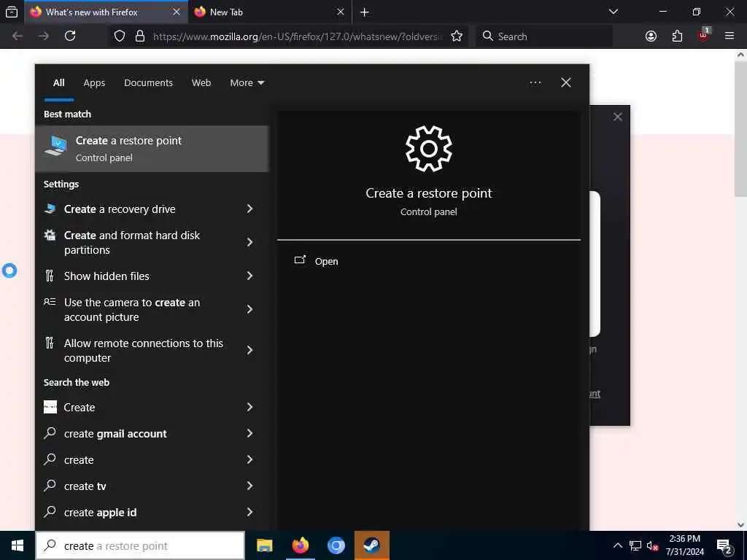This screenshot has width=747, height=560.
Task: Select the create apple id web suggestion
Action: [x=152, y=512]
